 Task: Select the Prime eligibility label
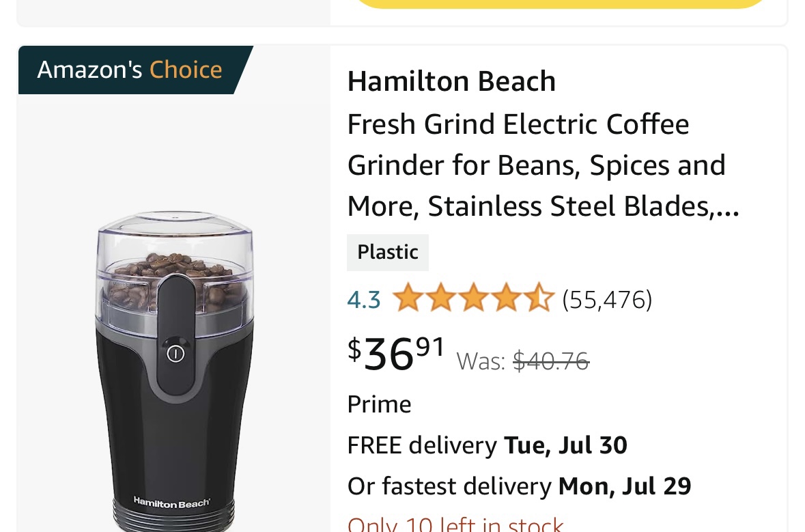coord(379,404)
